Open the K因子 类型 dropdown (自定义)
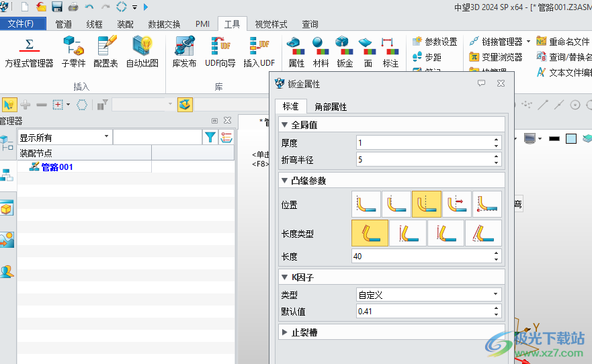The image size is (592, 364). pyautogui.click(x=429, y=295)
